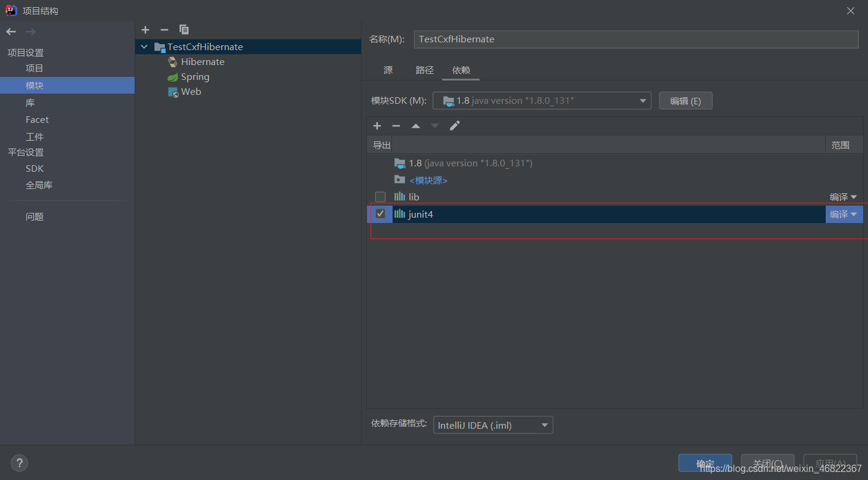Select Facet in project settings

click(x=37, y=120)
